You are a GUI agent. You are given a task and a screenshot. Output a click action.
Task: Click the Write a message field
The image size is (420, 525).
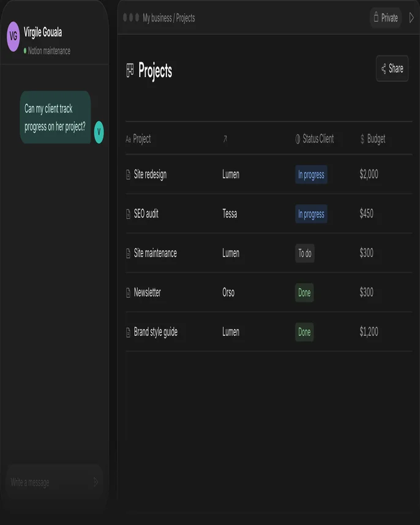click(50, 482)
